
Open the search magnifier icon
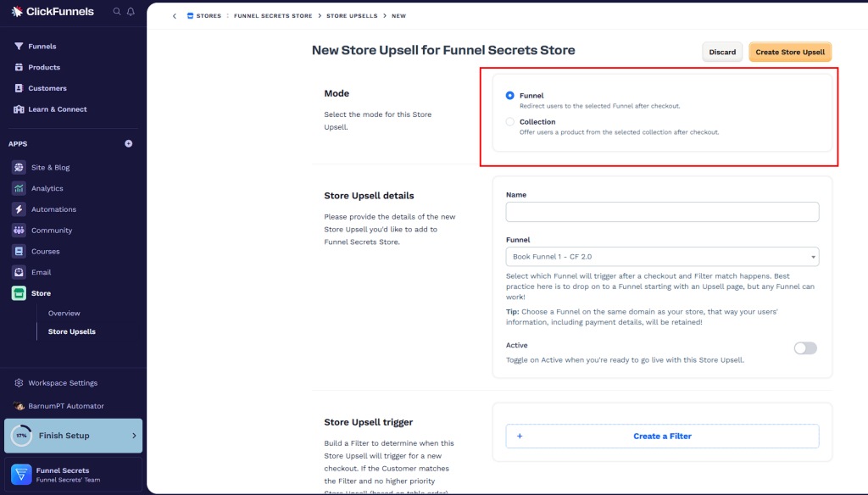pos(117,11)
